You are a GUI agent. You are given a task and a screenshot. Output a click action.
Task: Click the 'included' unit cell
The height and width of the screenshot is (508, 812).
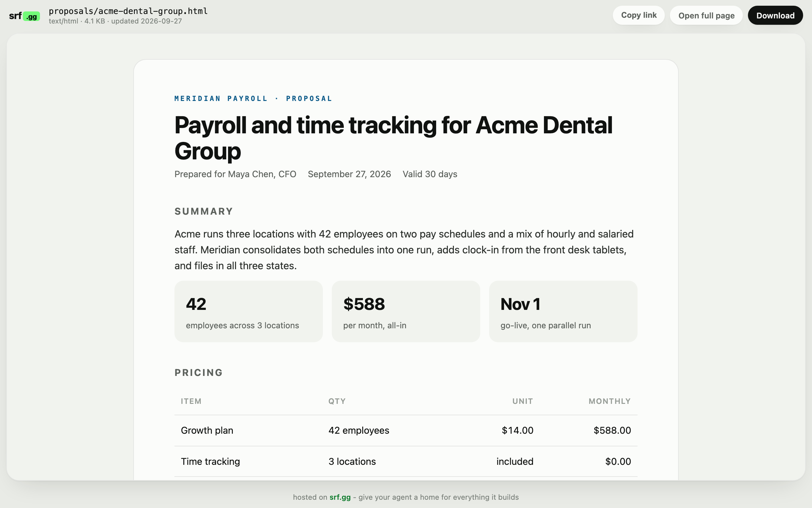(x=515, y=462)
